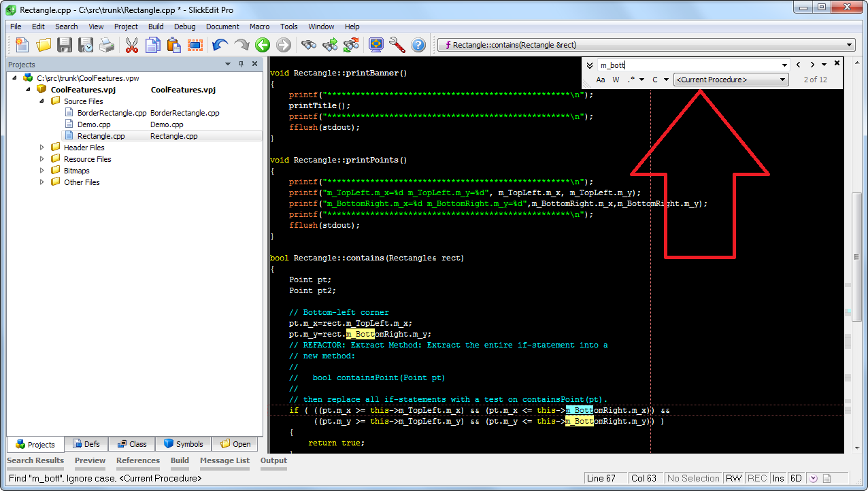Open the color options dropdown next to C
The height and width of the screenshot is (491, 868).
coord(666,80)
